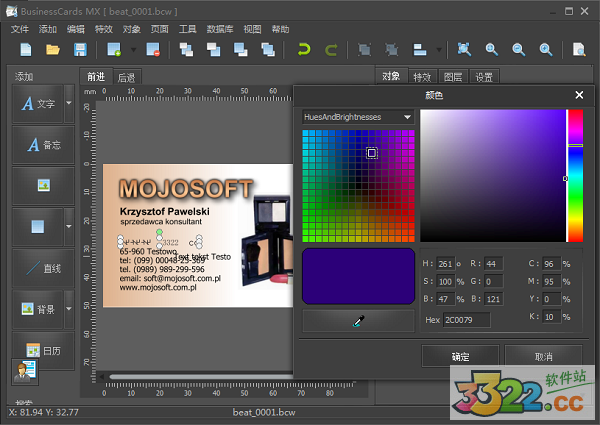Create a new document from the toolbar
The width and height of the screenshot is (600, 425).
click(x=26, y=50)
